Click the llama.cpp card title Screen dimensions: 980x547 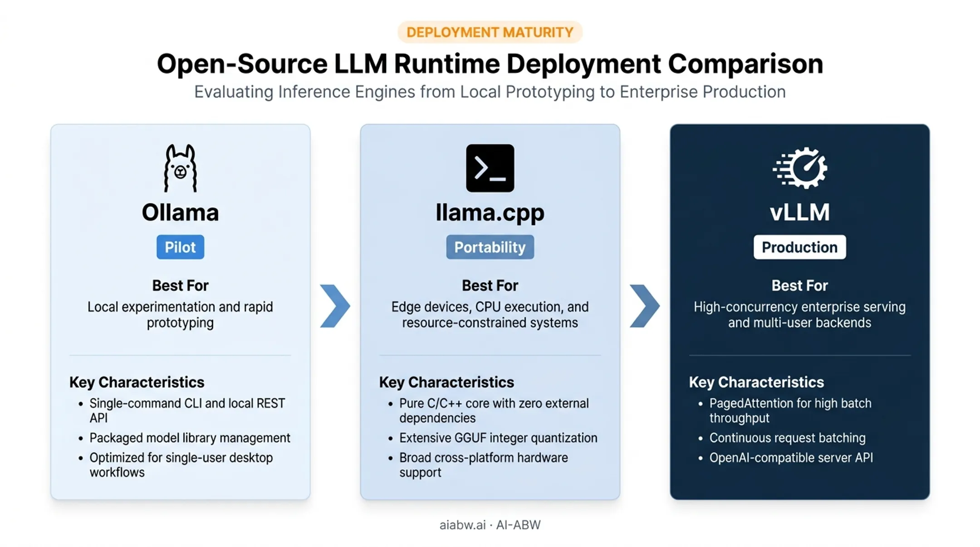point(490,213)
